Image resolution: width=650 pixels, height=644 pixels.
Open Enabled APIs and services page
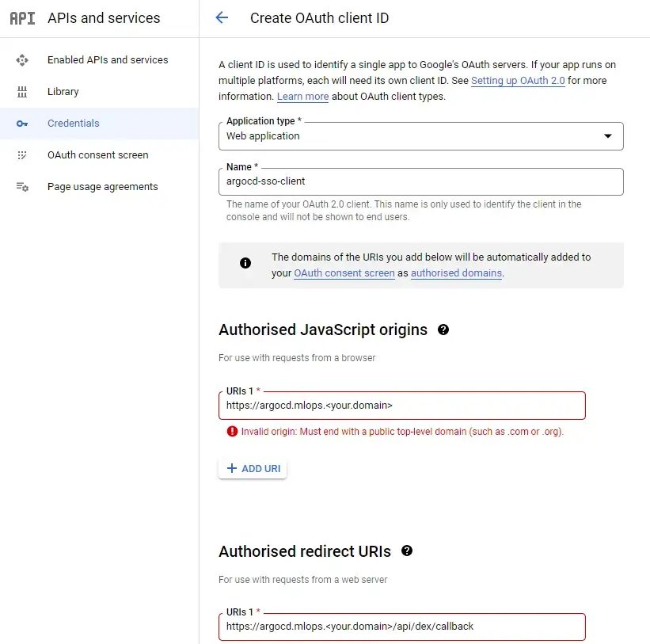(108, 60)
